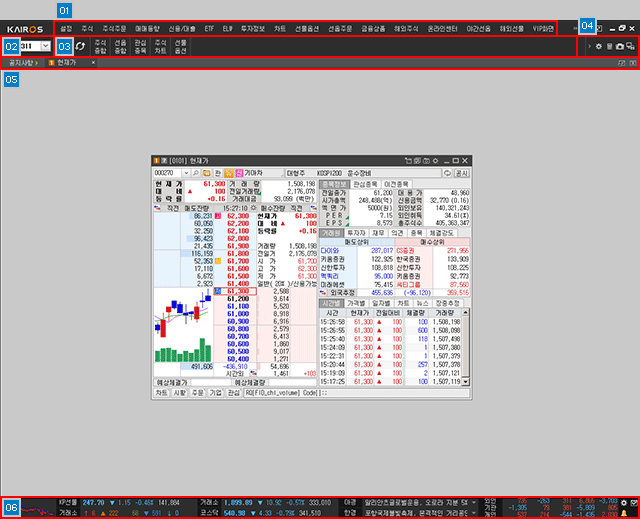Click the 관심 button at window bottom
This screenshot has height=519, width=640.
(x=233, y=393)
